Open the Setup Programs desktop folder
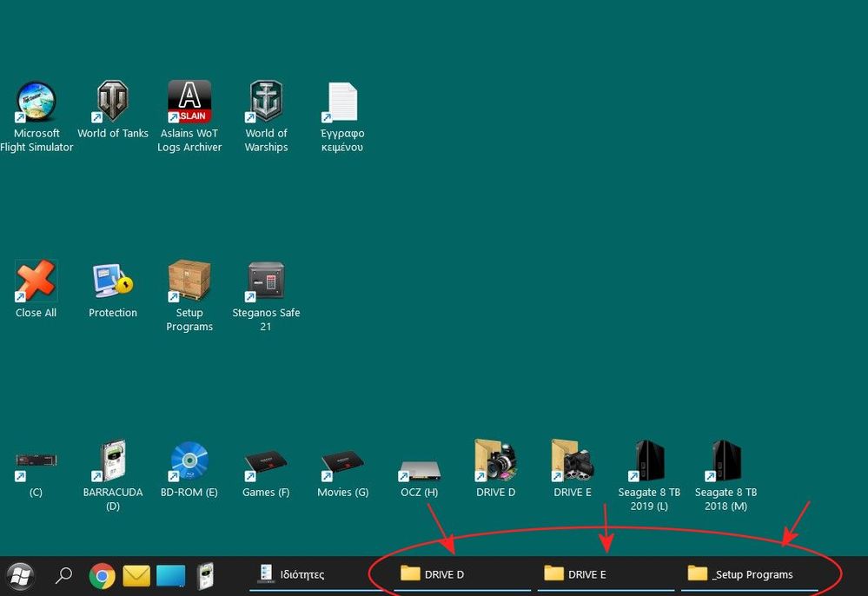The image size is (868, 596). [x=189, y=278]
